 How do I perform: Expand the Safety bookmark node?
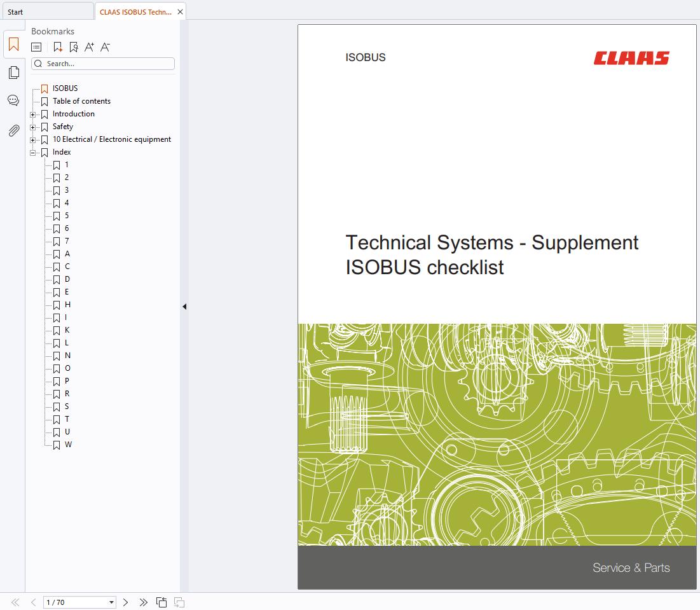33,127
